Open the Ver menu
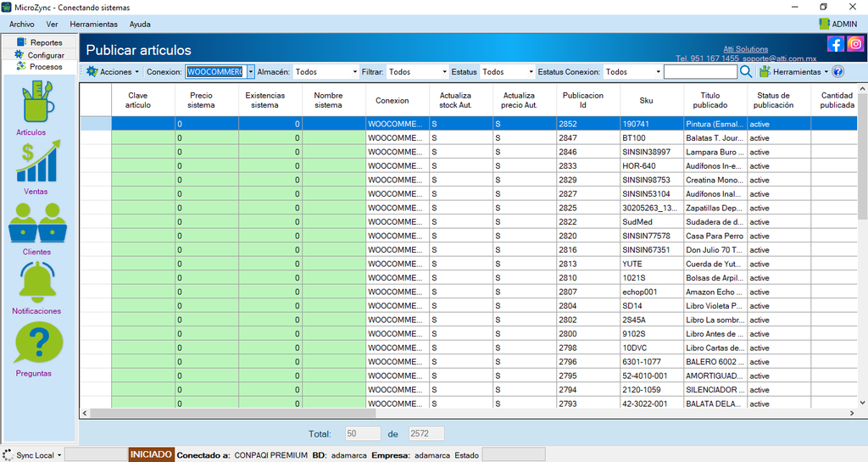This screenshot has width=868, height=462. (x=52, y=25)
